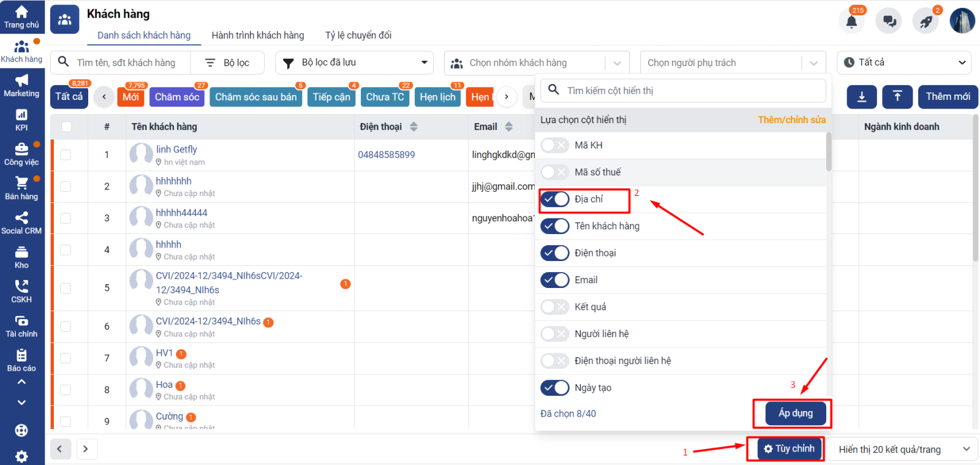Turn off the Địa chỉ column toggle

555,200
